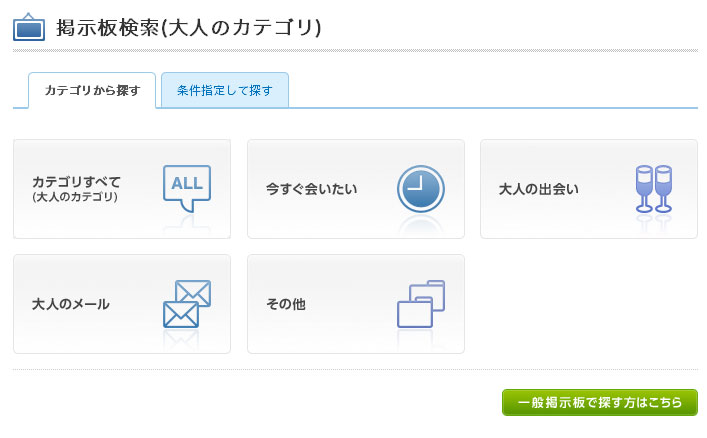The image size is (707, 438).
Task: Click the ALL speech bubble icon
Action: [x=187, y=189]
